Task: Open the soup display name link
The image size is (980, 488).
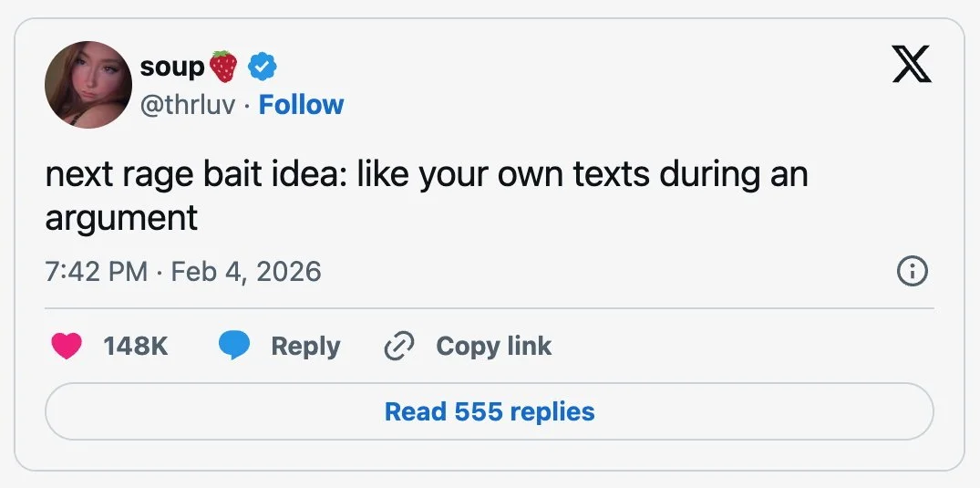Action: [x=172, y=67]
